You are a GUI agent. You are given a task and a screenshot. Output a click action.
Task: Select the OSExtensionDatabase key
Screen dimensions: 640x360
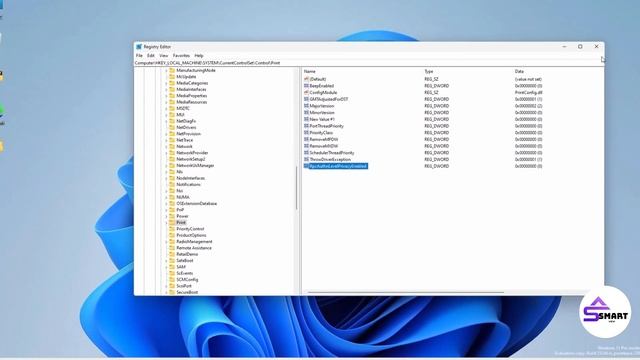click(x=196, y=203)
